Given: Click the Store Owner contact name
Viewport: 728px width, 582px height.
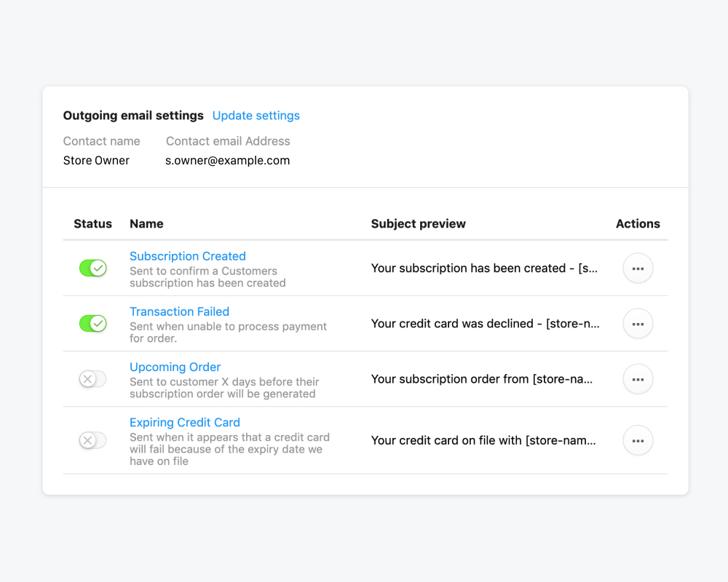Looking at the screenshot, I should pos(96,161).
